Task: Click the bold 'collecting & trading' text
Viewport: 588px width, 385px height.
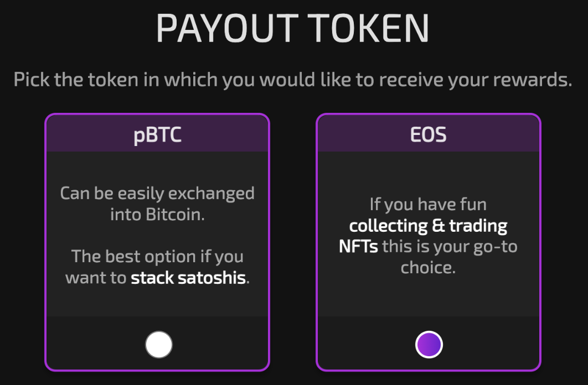Action: (428, 226)
